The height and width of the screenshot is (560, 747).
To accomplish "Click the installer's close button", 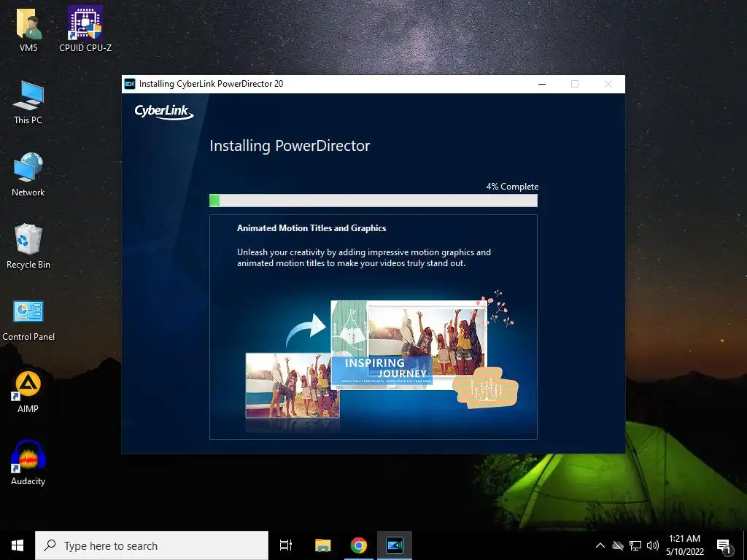I will pyautogui.click(x=608, y=84).
